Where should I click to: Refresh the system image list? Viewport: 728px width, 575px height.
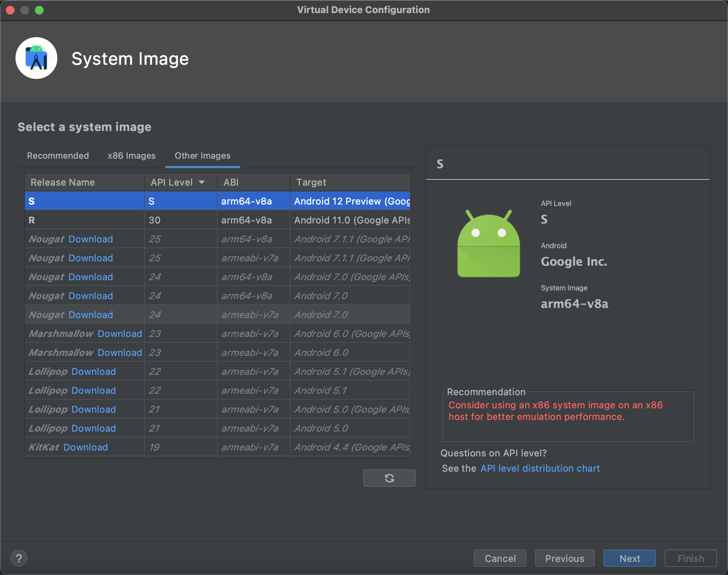tap(389, 478)
